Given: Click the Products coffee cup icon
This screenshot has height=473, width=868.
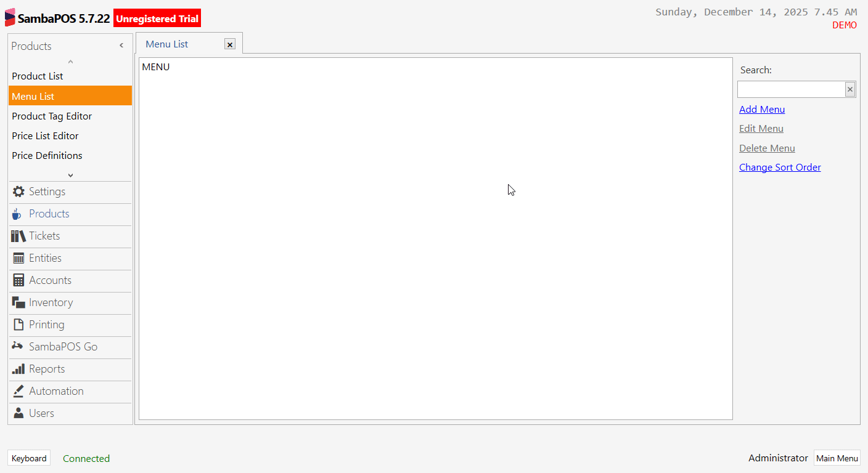Looking at the screenshot, I should click(x=17, y=214).
